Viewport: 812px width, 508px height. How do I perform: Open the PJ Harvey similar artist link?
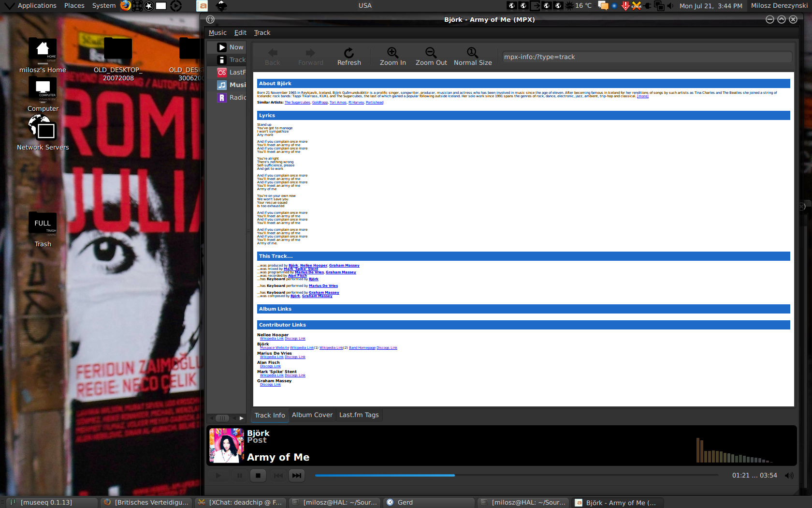(x=356, y=103)
